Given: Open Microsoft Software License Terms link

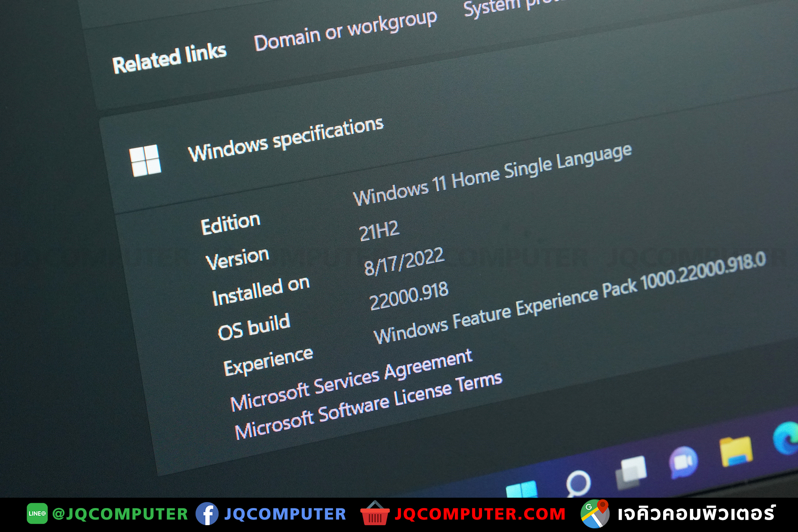Looking at the screenshot, I should click(x=368, y=405).
